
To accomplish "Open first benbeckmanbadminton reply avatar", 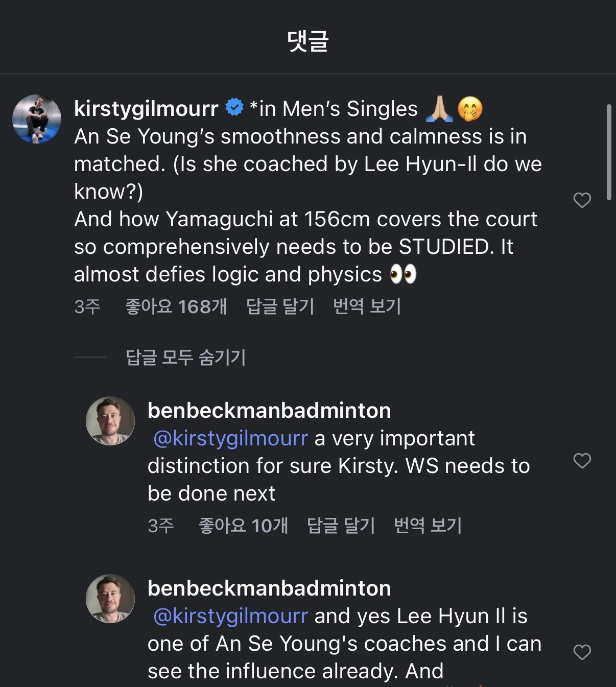I will [110, 421].
